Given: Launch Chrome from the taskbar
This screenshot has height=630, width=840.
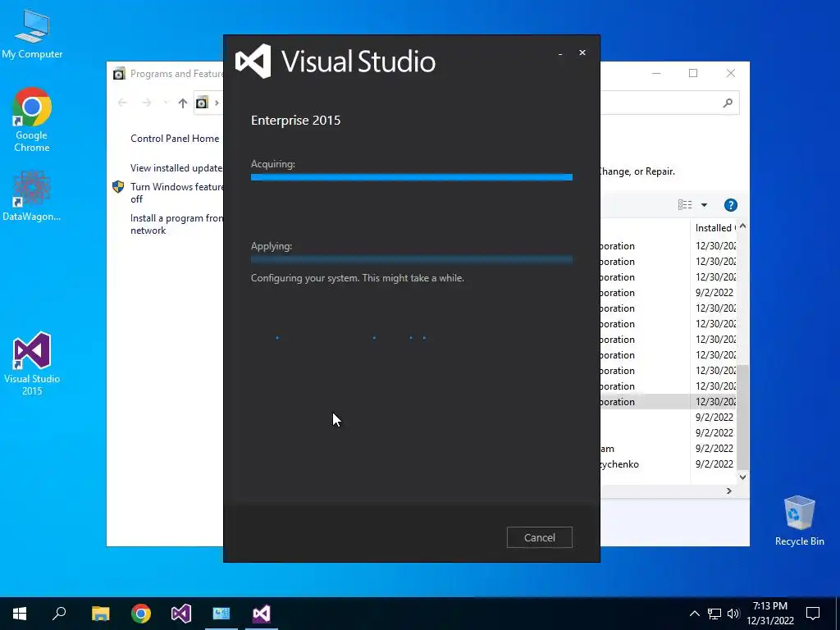Looking at the screenshot, I should tap(141, 614).
